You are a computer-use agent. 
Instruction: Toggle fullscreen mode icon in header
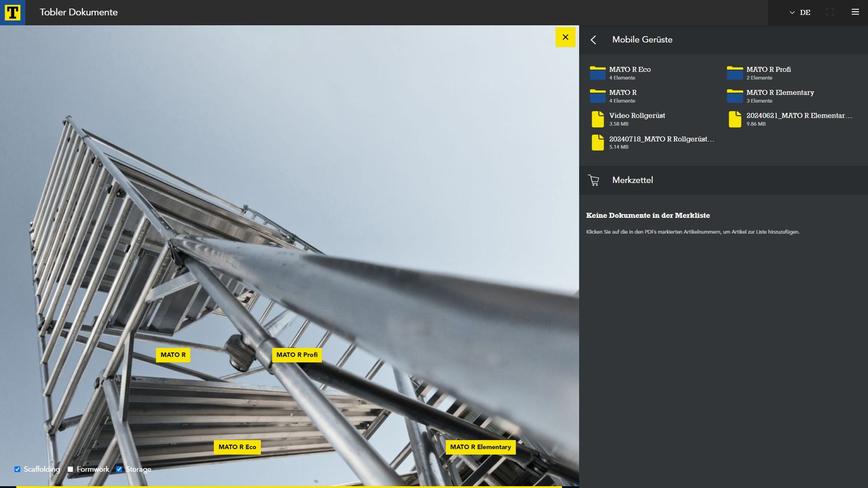click(830, 12)
